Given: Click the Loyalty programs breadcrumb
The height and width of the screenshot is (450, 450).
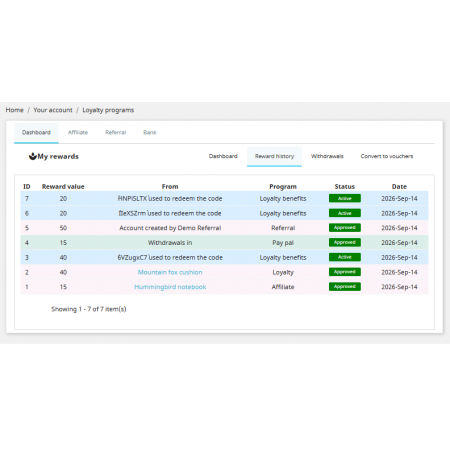Looking at the screenshot, I should pos(108,110).
